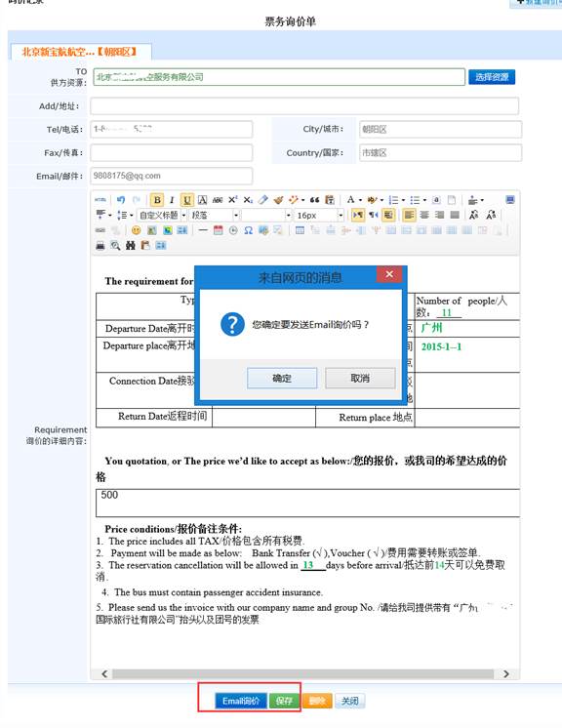Insert a horizontal line
Viewport: 562px width, 728px height.
[x=203, y=230]
